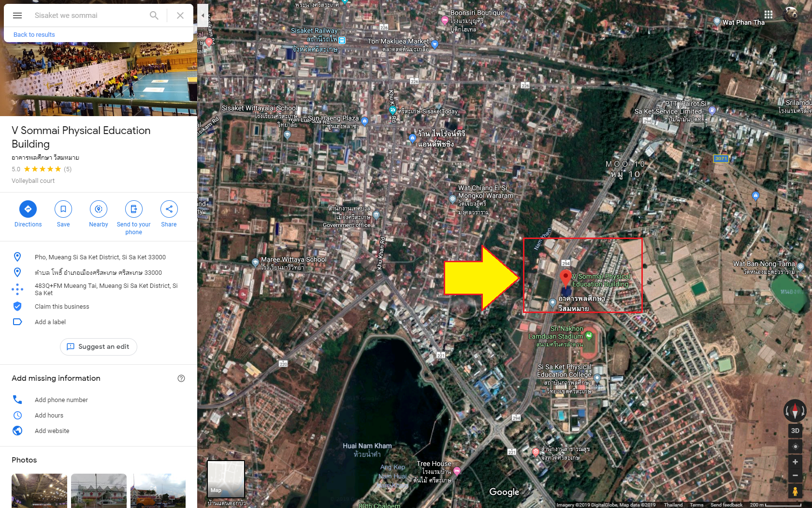Click the 200 m scale bar
This screenshot has width=812, height=508.
[x=776, y=505]
